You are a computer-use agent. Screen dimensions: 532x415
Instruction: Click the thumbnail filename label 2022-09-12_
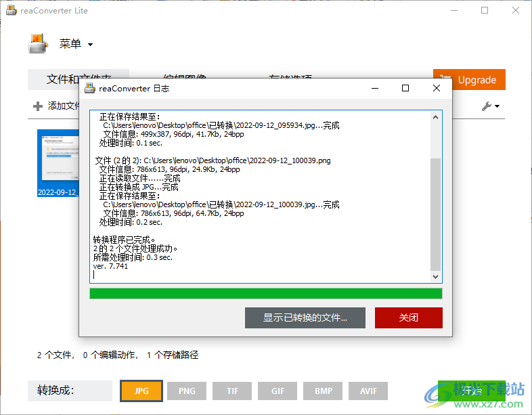[58, 192]
